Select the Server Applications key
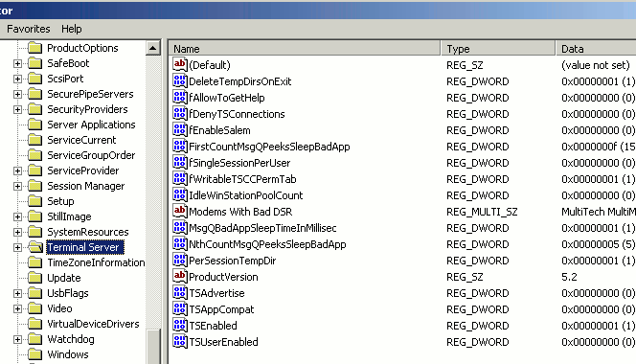636x364 pixels. (x=91, y=125)
